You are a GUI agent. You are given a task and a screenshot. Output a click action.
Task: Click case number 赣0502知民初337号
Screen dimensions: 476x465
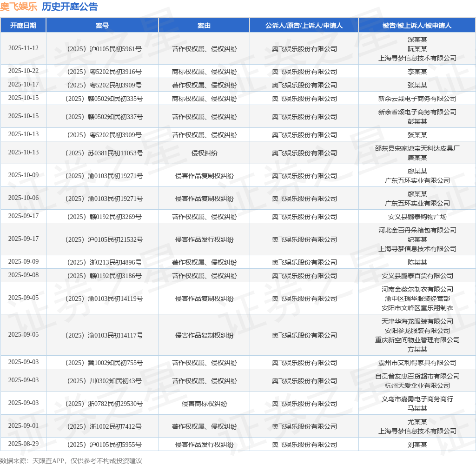[104, 117]
